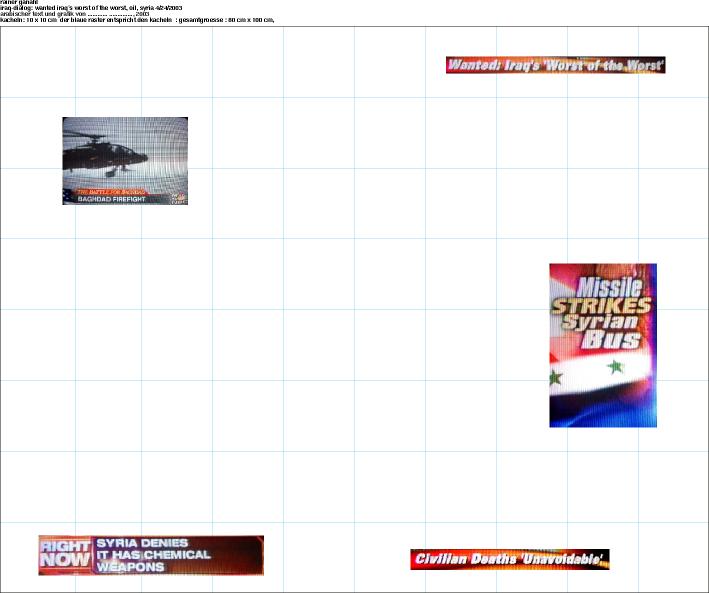Click the left green star on the flag
The image size is (709, 593).
555,378
